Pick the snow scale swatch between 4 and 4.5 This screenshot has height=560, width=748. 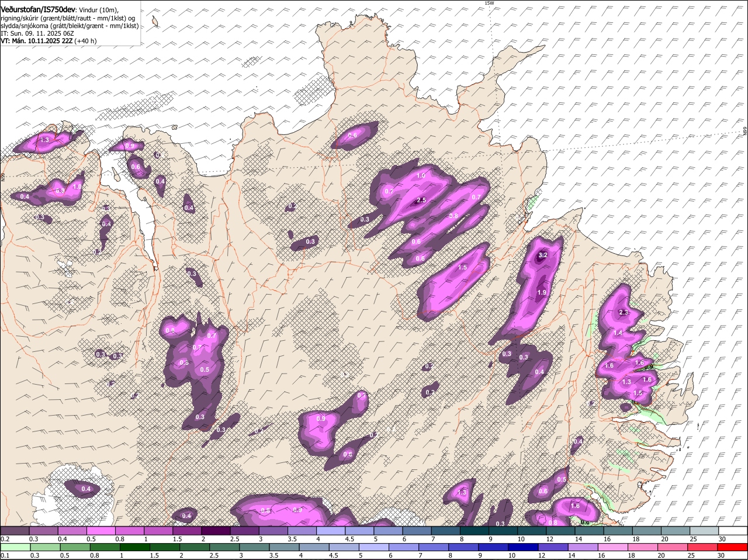331,531
